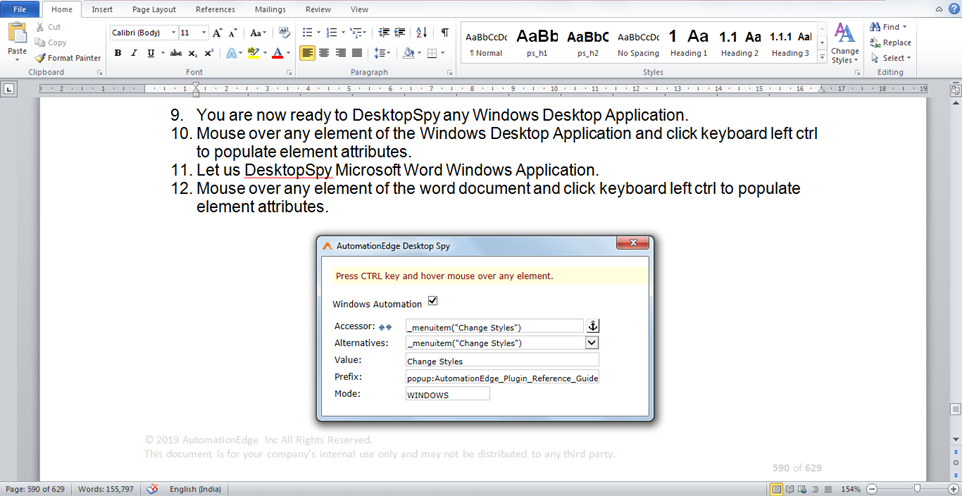Image resolution: width=963 pixels, height=496 pixels.
Task: Open Word Help question mark icon
Action: point(954,9)
